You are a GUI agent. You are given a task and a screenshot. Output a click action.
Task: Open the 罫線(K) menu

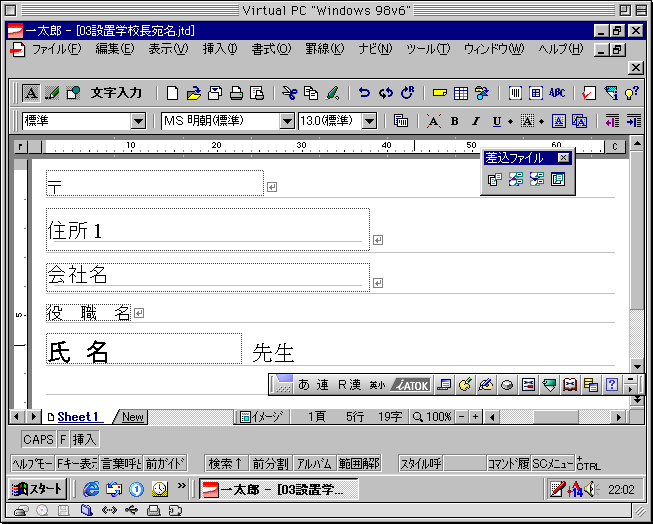coord(325,49)
